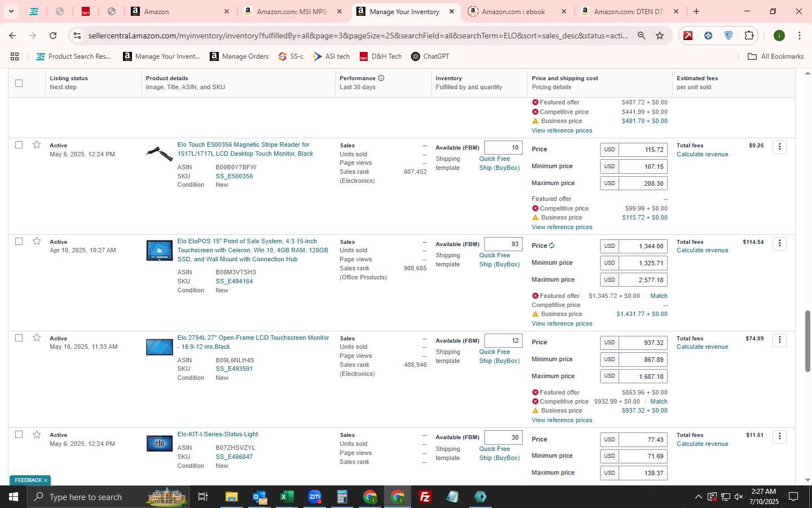The height and width of the screenshot is (508, 812).
Task: Switch to the plain Amazon tab
Action: (x=180, y=11)
